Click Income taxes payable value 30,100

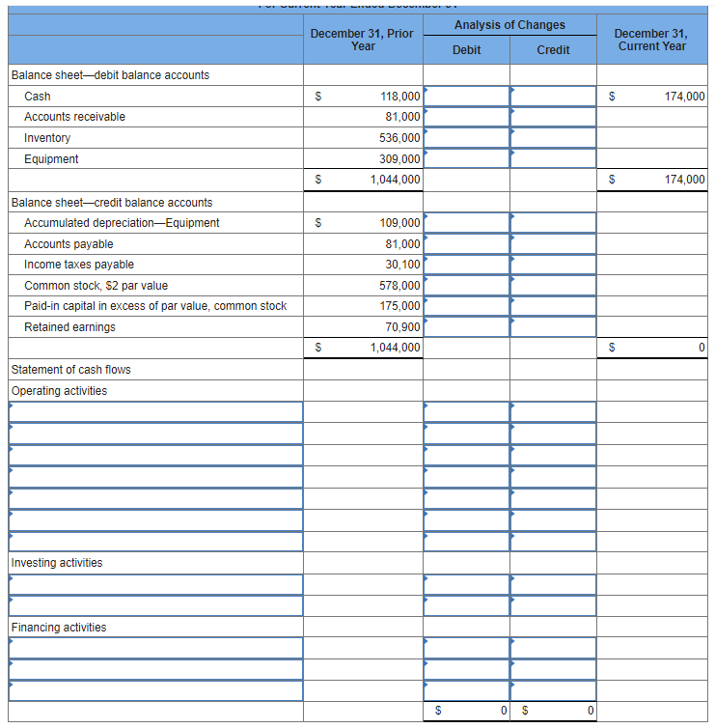tap(402, 265)
